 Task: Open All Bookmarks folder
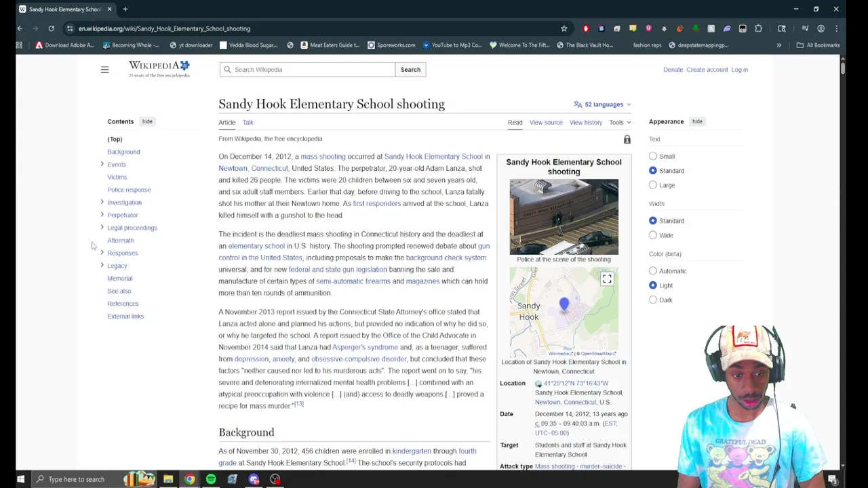point(818,45)
